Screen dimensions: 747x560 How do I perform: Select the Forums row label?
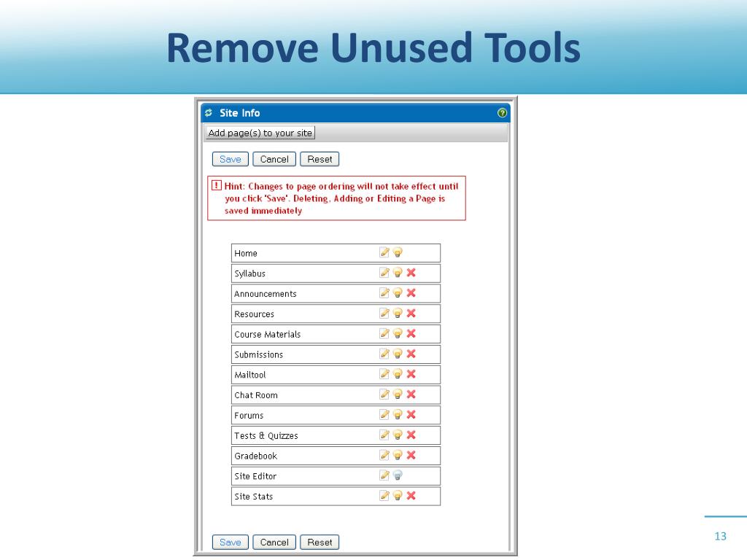[x=249, y=415]
